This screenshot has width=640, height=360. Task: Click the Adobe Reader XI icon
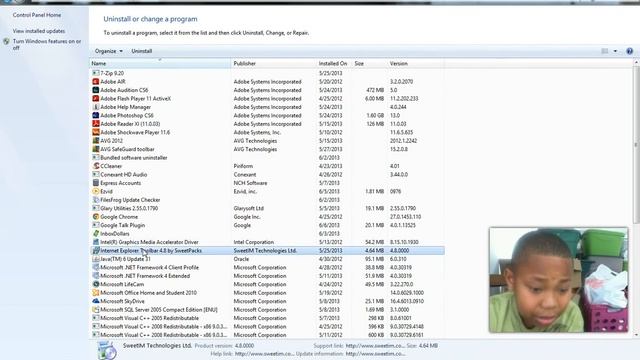pos(96,124)
